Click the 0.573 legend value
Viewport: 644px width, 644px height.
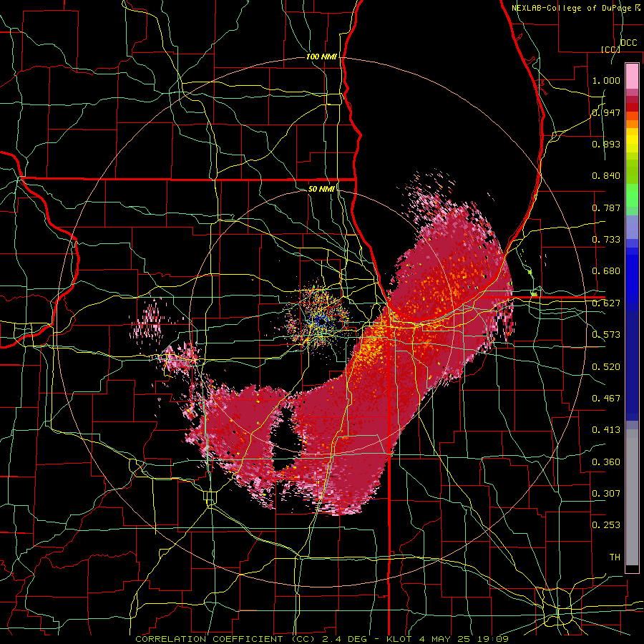606,335
